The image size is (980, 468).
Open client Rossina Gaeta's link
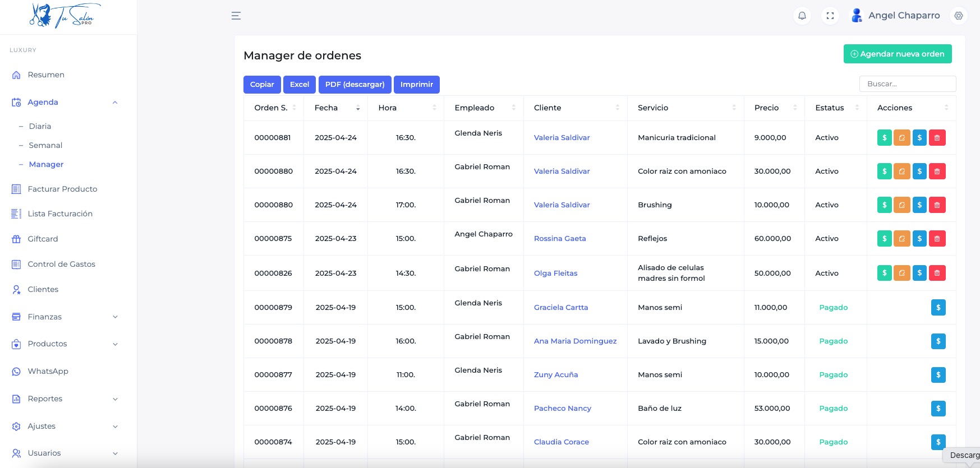pyautogui.click(x=559, y=239)
